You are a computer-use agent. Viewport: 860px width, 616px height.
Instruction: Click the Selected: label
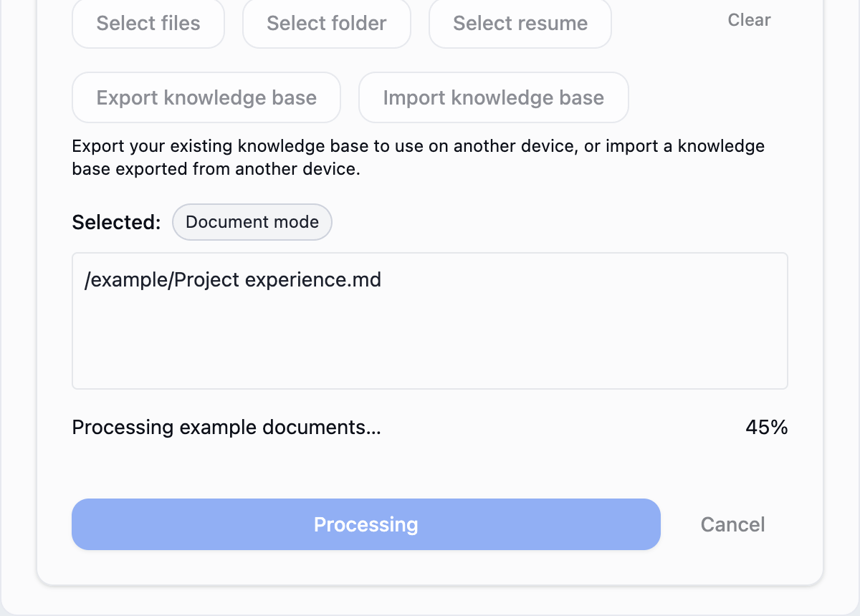click(117, 222)
